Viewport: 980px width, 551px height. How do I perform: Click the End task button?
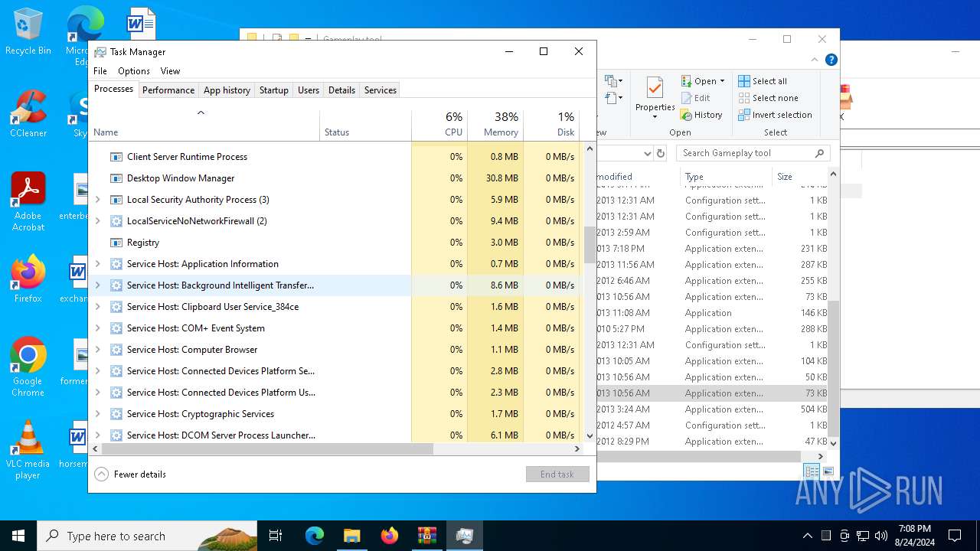[557, 474]
